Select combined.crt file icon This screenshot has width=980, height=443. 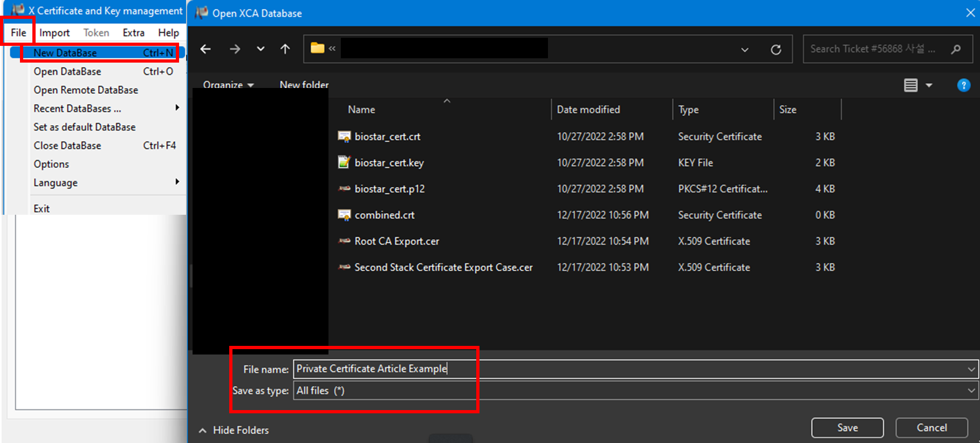point(344,215)
